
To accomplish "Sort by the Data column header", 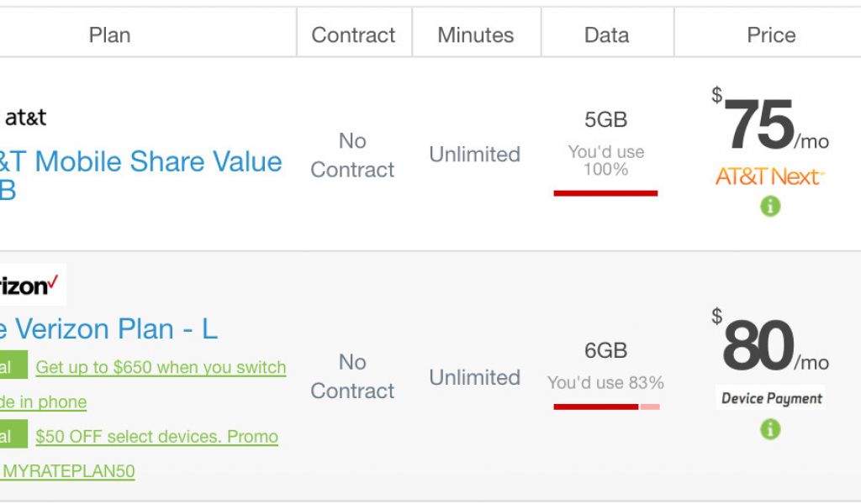I will pyautogui.click(x=606, y=34).
